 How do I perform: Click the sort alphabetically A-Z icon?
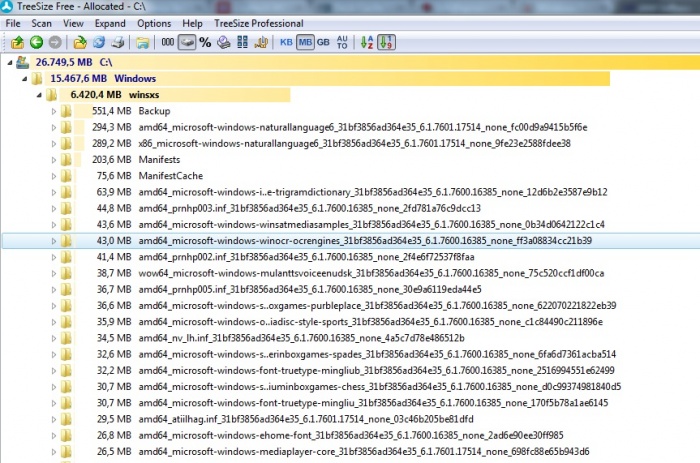pyautogui.click(x=365, y=42)
